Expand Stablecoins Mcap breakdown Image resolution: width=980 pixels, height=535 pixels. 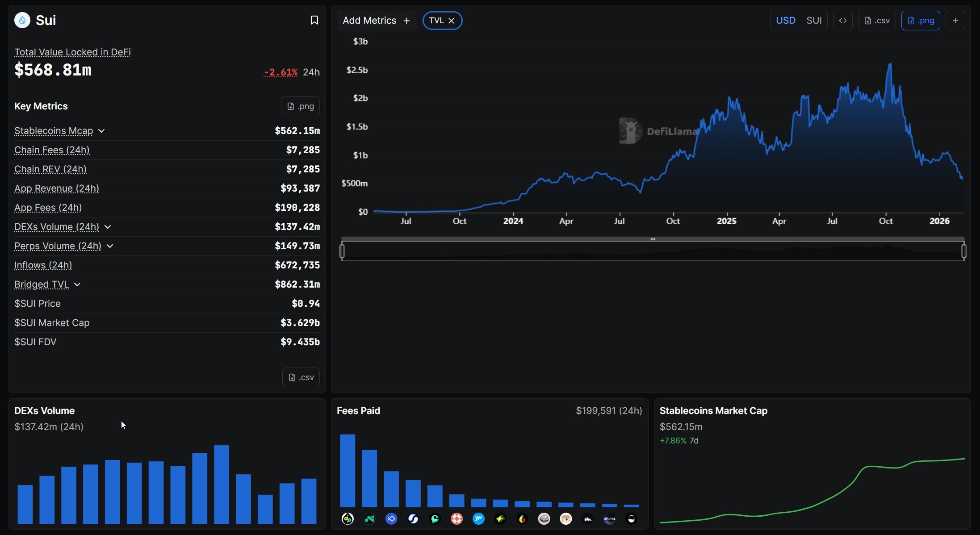(101, 131)
